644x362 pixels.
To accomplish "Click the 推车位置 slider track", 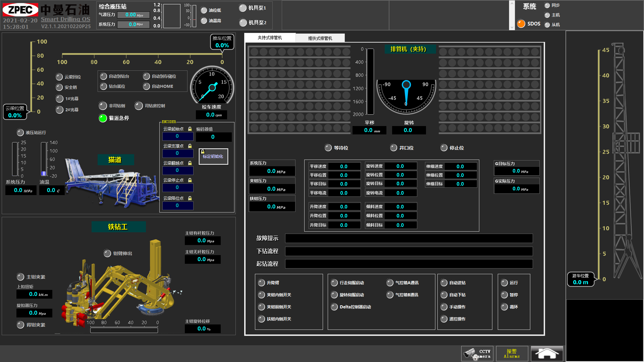I will [142, 54].
